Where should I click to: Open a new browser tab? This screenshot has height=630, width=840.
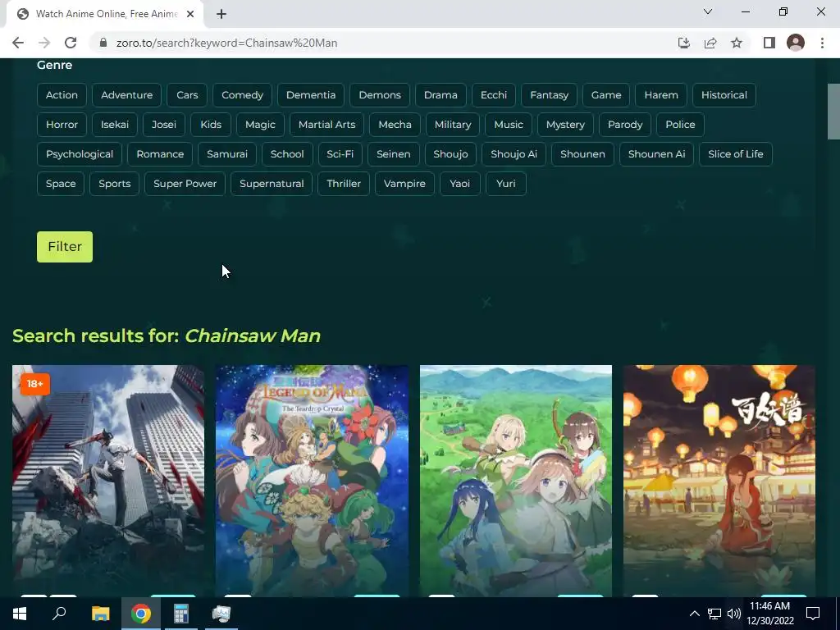(x=221, y=14)
